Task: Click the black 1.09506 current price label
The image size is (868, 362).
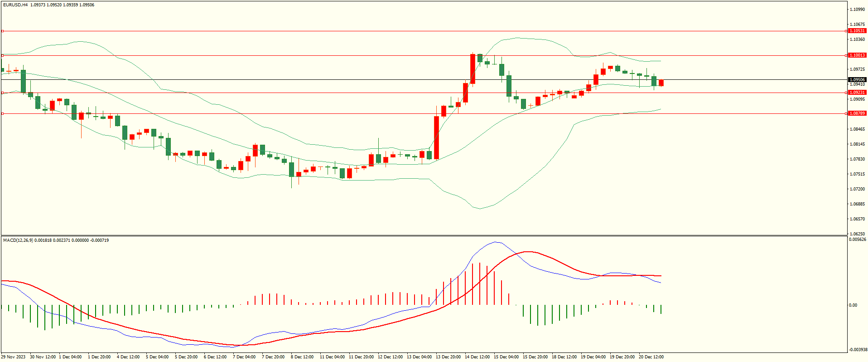Action: pos(857,80)
